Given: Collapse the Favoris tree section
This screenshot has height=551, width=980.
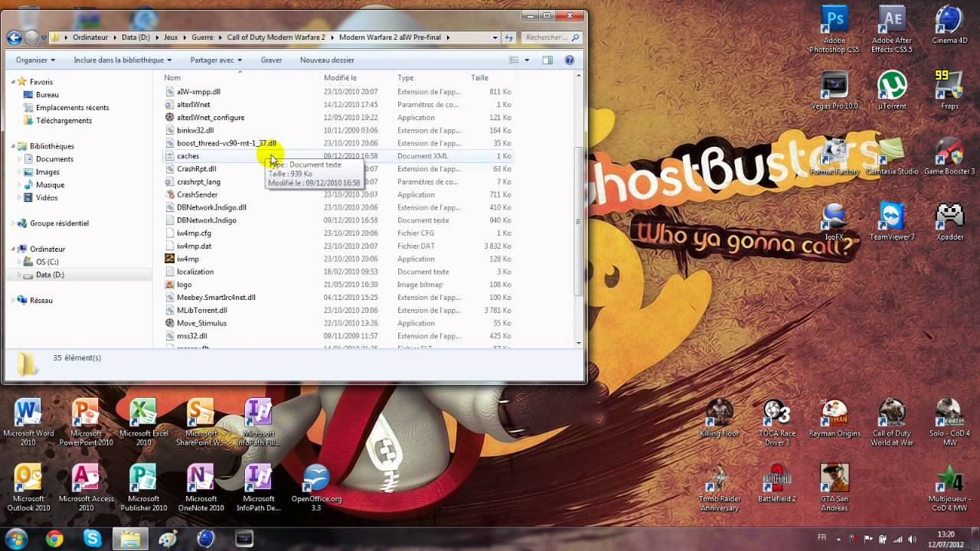Looking at the screenshot, I should (14, 81).
